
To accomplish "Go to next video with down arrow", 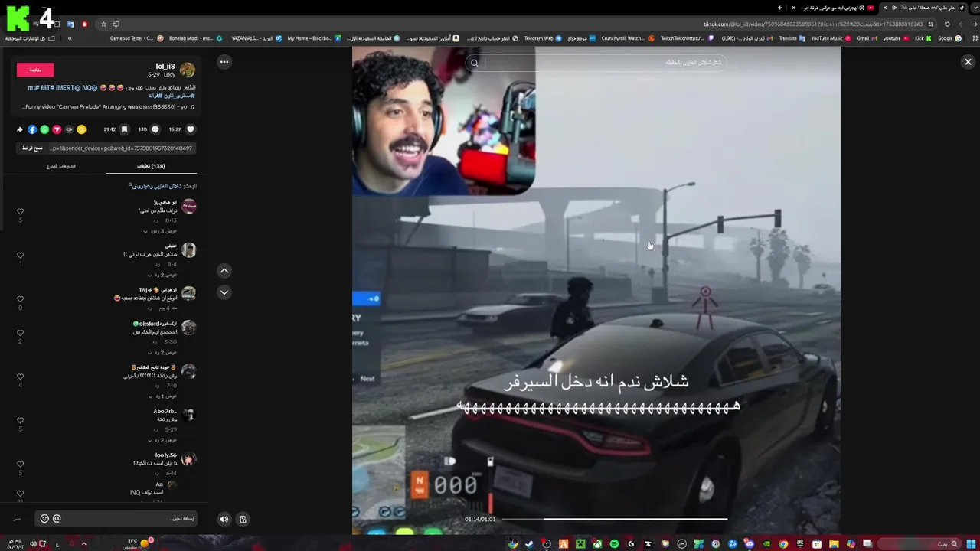I will (224, 292).
